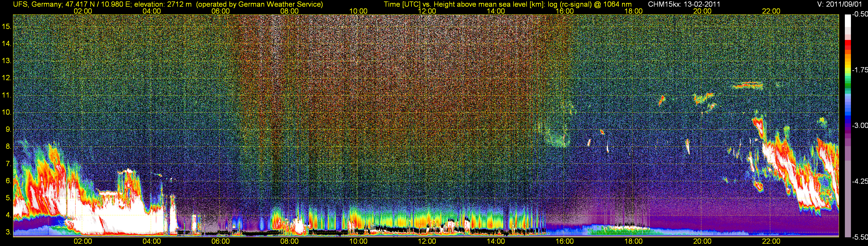The height and width of the screenshot is (246, 868).
Task: Click the coordinates '47.417 N / 10.980 E'
Action: click(x=98, y=4)
